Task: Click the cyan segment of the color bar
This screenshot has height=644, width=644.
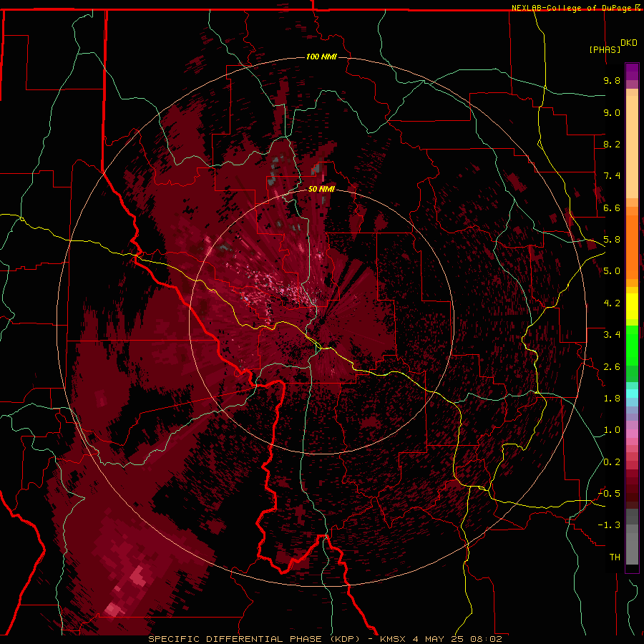Action: (632, 394)
